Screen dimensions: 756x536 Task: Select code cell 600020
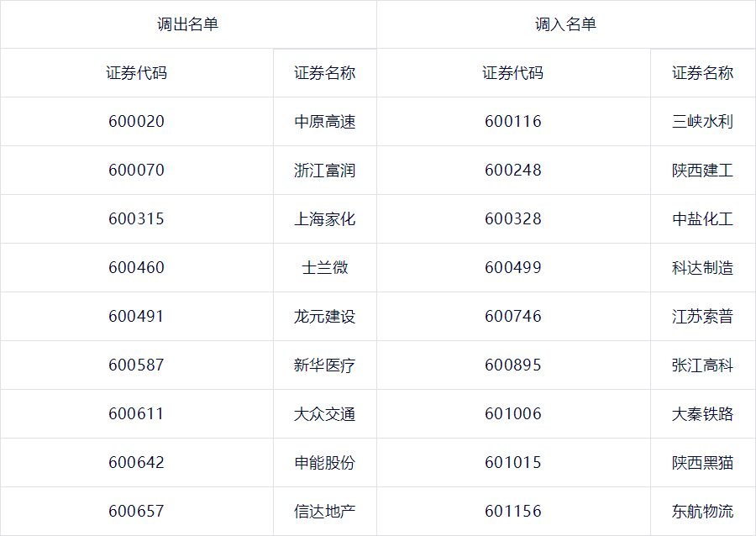[x=136, y=122]
